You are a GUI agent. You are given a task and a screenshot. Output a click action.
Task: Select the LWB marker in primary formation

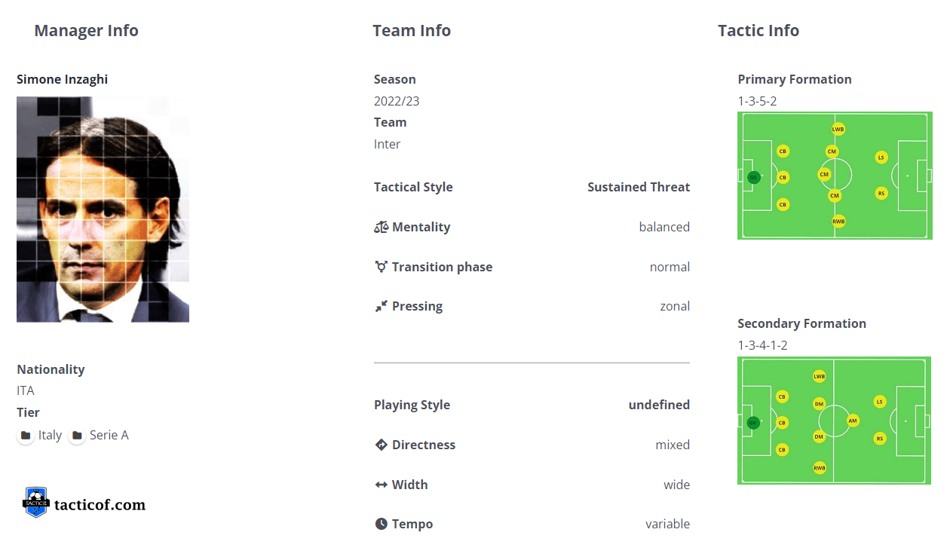(x=838, y=129)
